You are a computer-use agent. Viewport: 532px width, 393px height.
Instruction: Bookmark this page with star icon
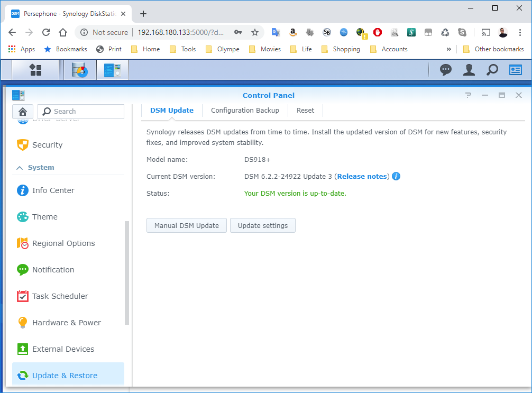[255, 33]
